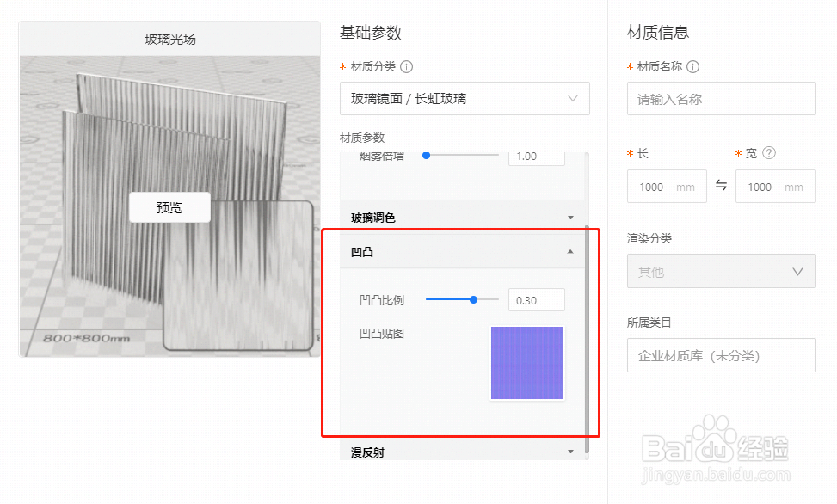The image size is (837, 504).
Task: Click the info icon beside 材质分类
Action: tap(406, 67)
